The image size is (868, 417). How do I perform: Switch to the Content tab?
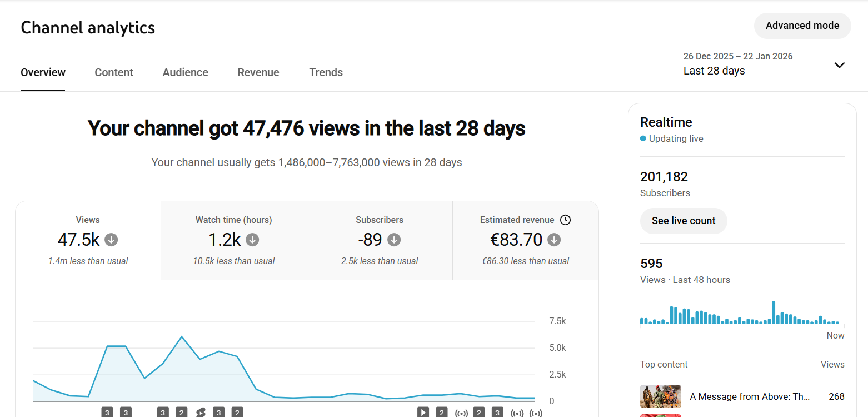(114, 72)
